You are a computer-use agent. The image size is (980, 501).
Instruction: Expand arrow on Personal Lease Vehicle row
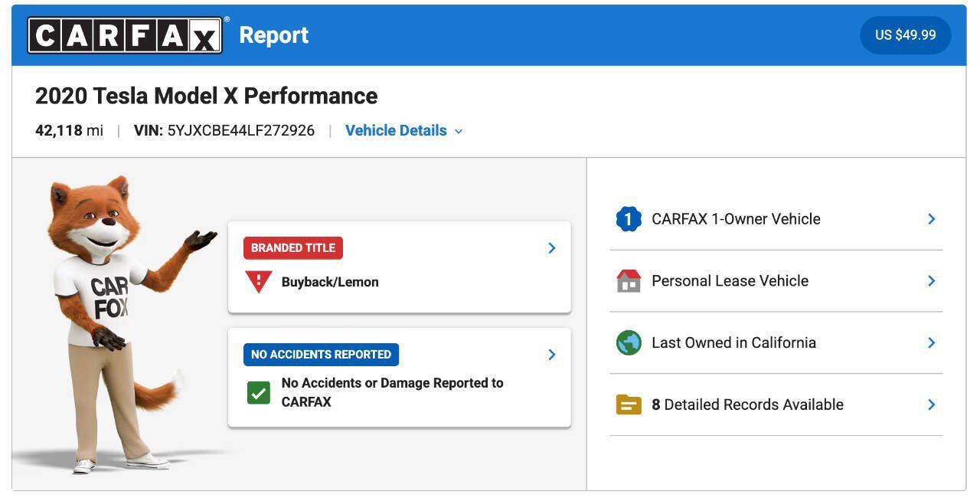tap(931, 281)
